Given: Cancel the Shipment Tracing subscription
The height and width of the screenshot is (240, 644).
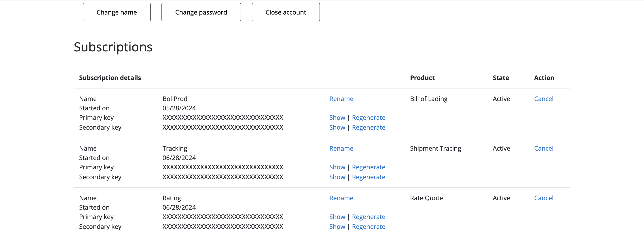Looking at the screenshot, I should [544, 148].
